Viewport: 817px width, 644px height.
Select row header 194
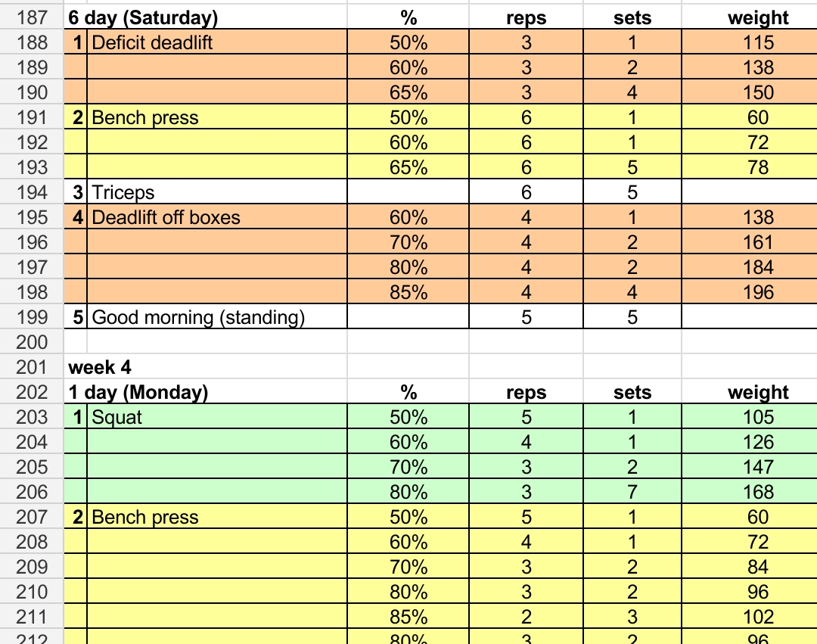click(32, 192)
